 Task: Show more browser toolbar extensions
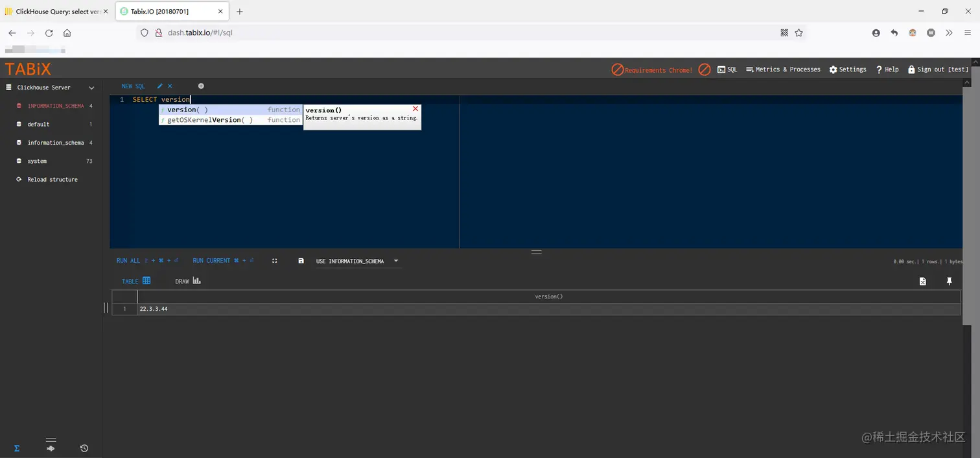[949, 33]
